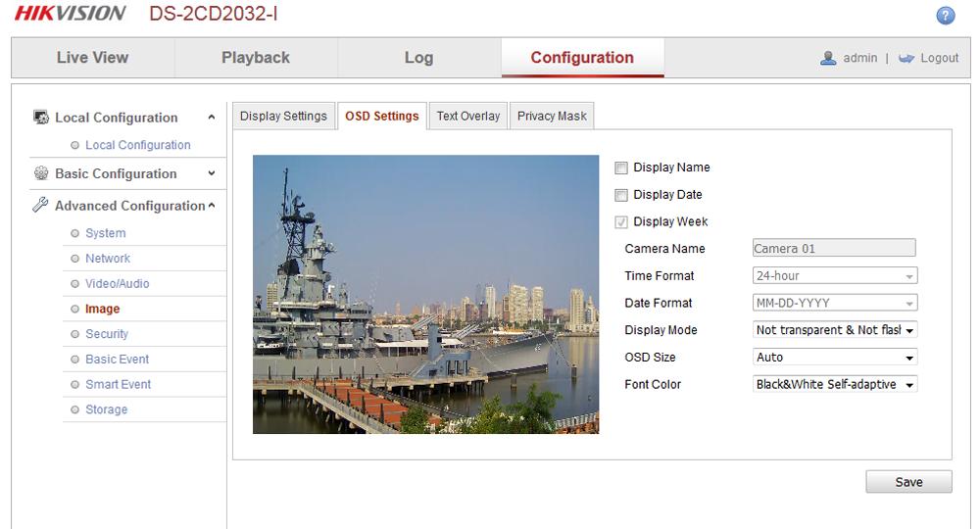This screenshot has height=529, width=980.
Task: Open the Security settings link
Action: tap(106, 334)
